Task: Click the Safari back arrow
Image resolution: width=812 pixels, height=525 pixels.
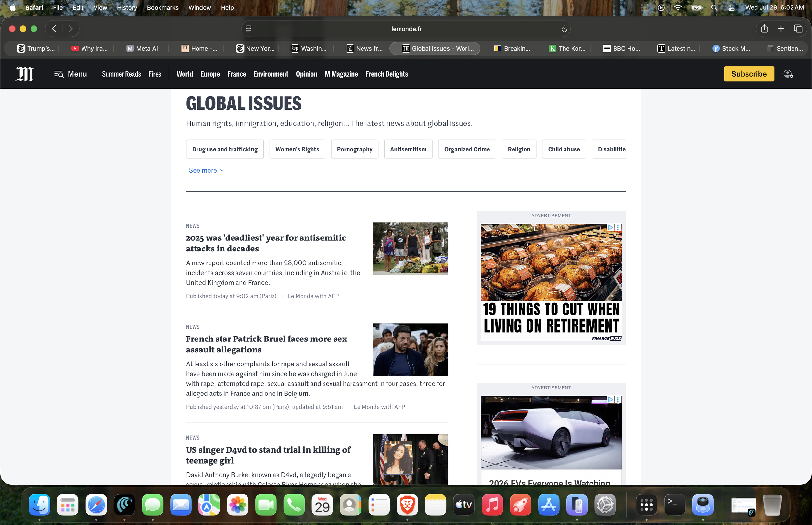Action: (x=54, y=29)
